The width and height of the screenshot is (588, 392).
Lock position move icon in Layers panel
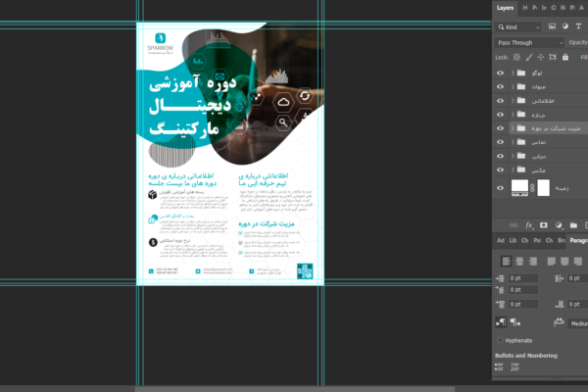point(541,58)
